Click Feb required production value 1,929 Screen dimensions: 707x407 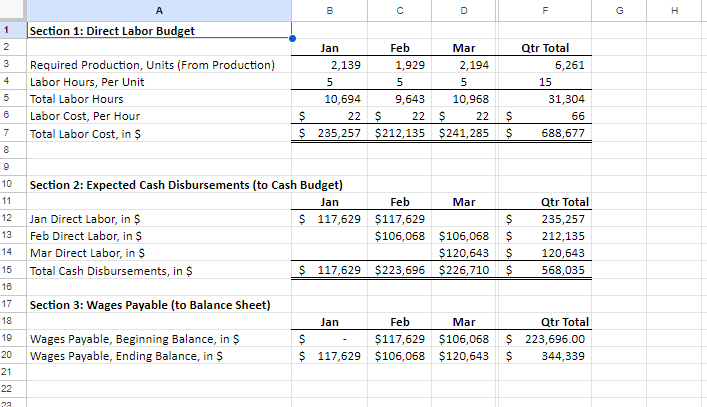pyautogui.click(x=399, y=65)
